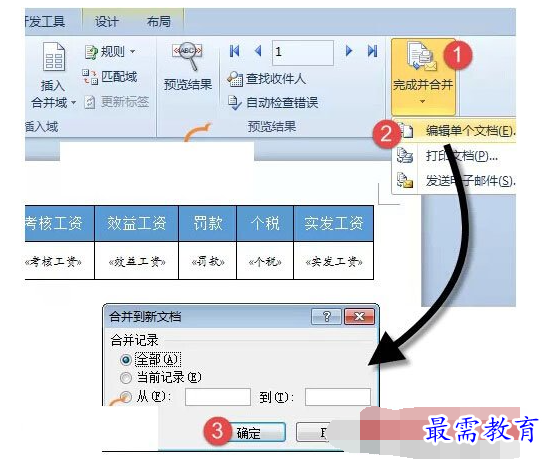Click the 匹配域 match fields button
This screenshot has width=547, height=461.
click(110, 77)
